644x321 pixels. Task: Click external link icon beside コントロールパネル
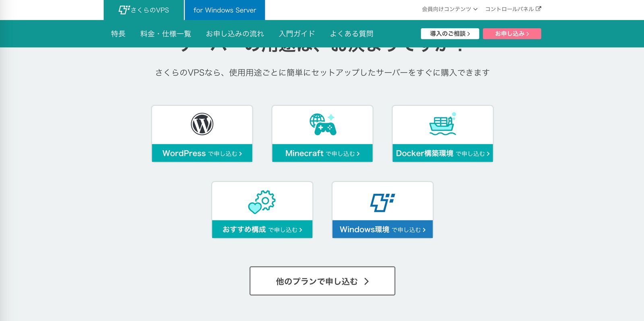(538, 9)
